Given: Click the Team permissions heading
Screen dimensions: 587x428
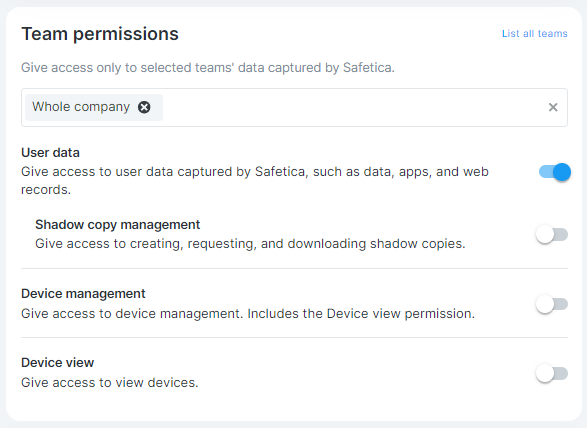Looking at the screenshot, I should [x=100, y=34].
